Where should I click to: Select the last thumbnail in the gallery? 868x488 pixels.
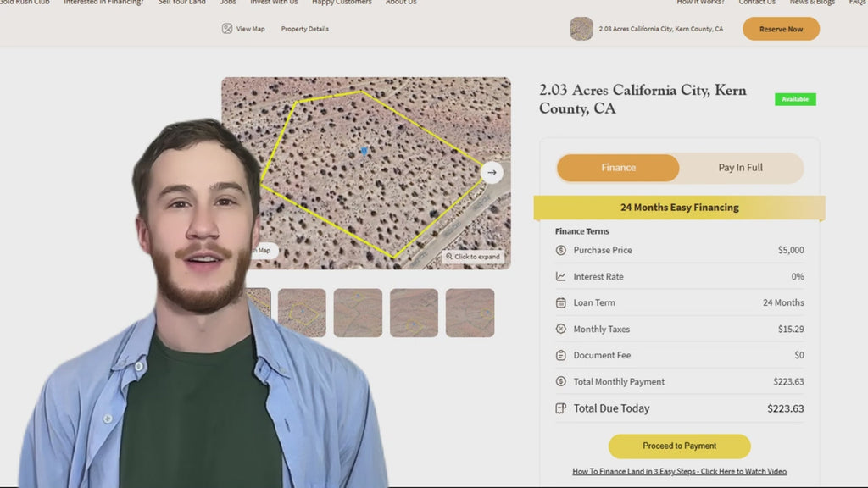[x=470, y=313]
